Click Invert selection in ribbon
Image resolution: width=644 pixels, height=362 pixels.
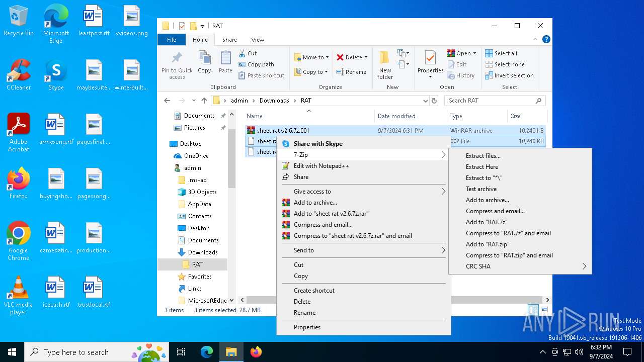pos(509,75)
